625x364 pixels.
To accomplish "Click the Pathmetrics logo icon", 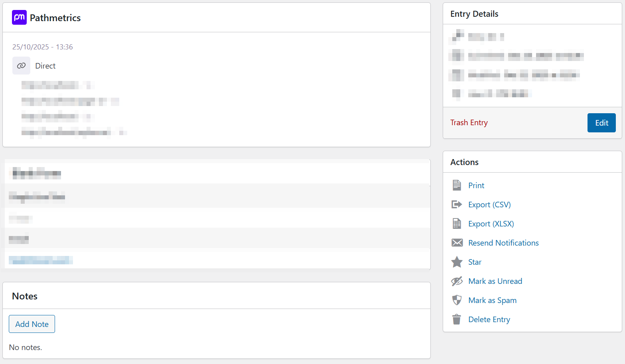I will click(x=19, y=18).
